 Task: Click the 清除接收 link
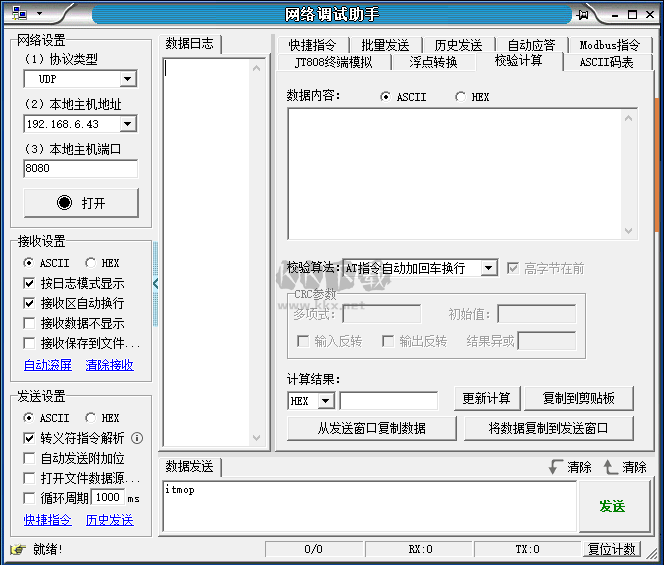coord(110,365)
